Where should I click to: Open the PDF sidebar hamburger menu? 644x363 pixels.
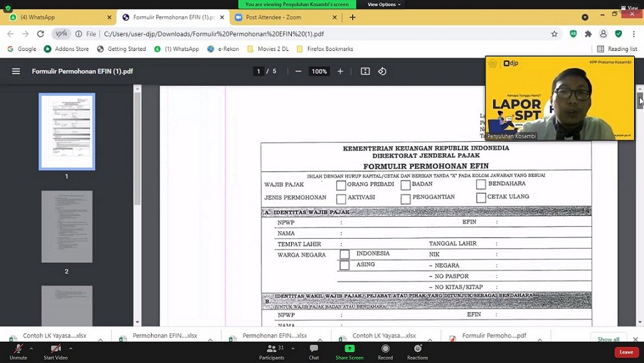(x=16, y=71)
